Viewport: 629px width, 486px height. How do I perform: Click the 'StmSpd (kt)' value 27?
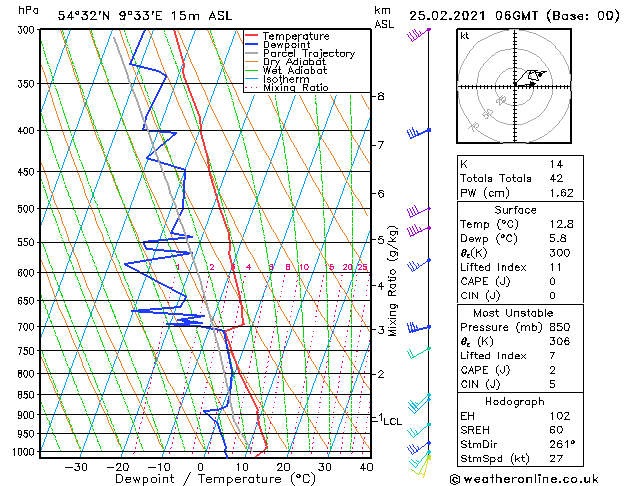pos(556,458)
